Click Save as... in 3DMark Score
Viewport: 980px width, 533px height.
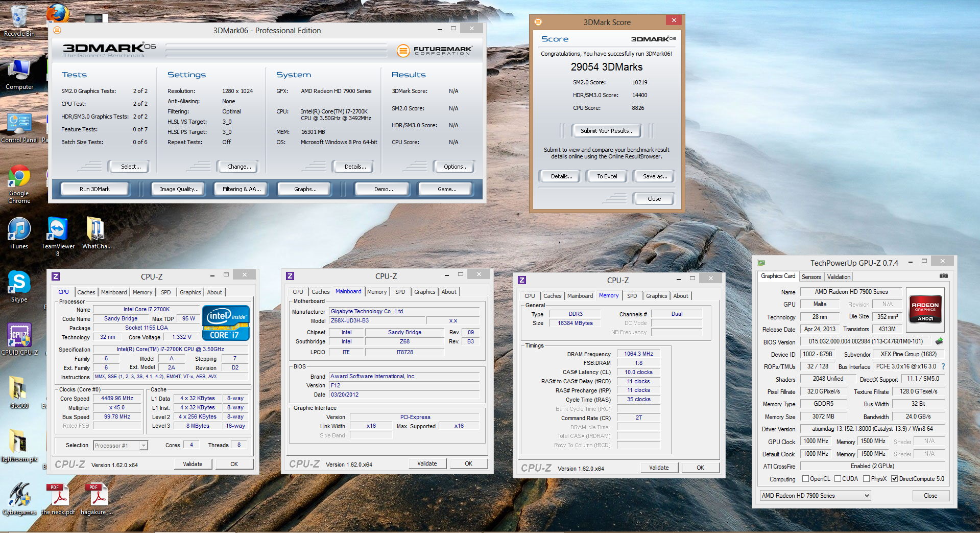(655, 176)
